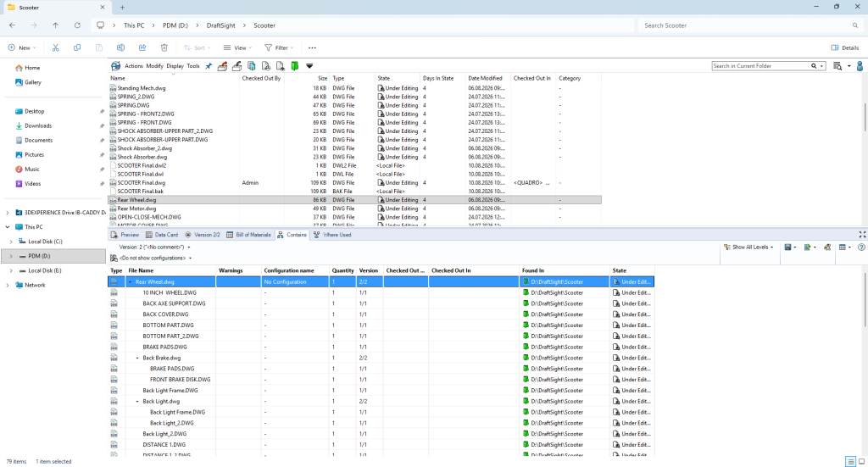Viewport: 868px width, 467px height.
Task: Click the See more three-dots icon
Action: click(312, 47)
